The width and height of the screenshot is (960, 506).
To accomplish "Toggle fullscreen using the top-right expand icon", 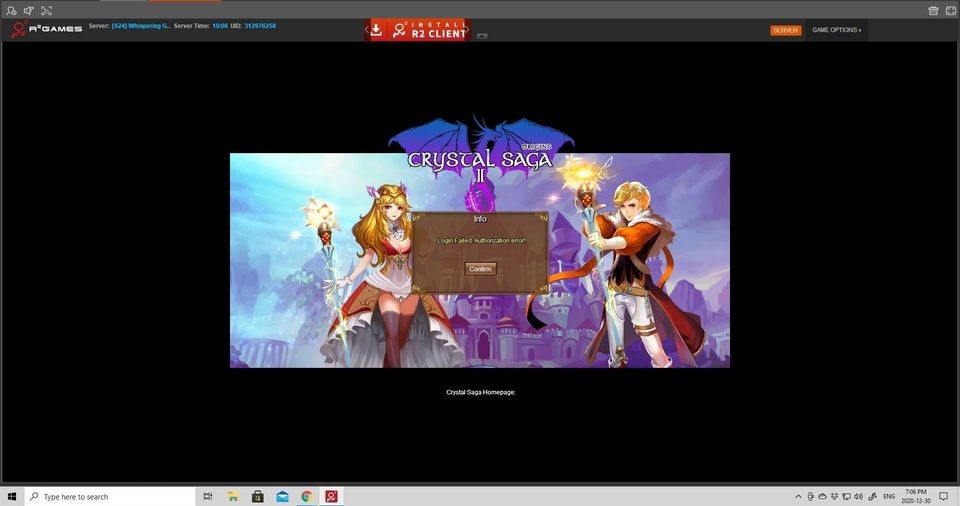I will pos(949,10).
